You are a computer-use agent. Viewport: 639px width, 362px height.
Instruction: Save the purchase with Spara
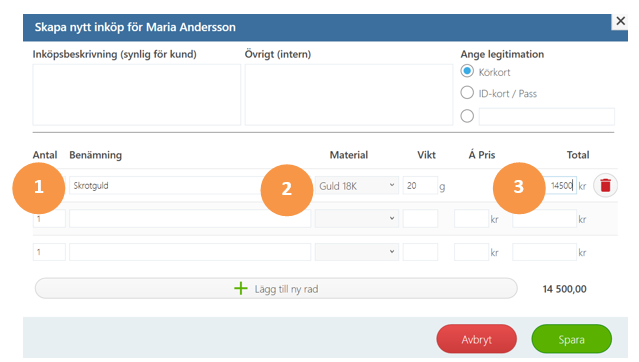(571, 339)
